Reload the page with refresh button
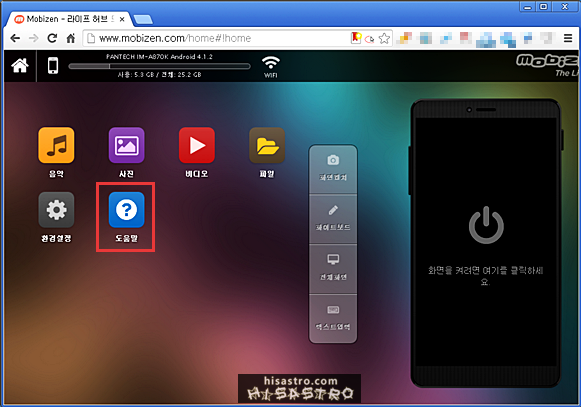The height and width of the screenshot is (407, 581). (x=52, y=38)
